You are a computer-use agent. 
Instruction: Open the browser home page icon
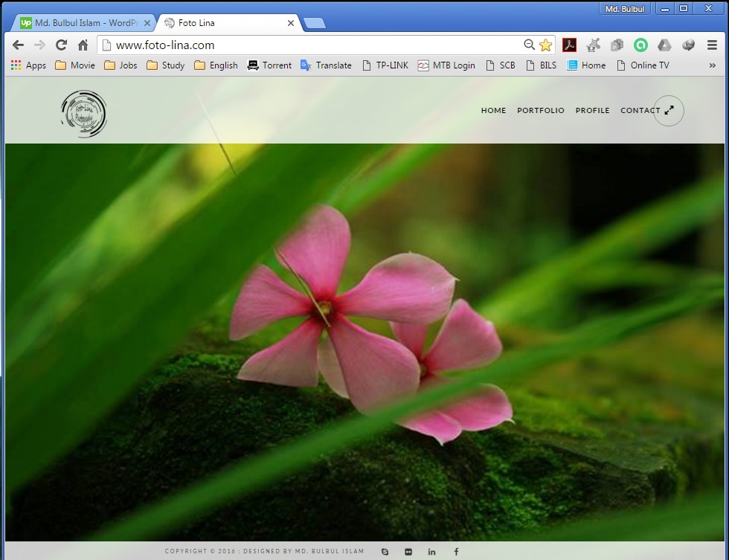[x=83, y=45]
